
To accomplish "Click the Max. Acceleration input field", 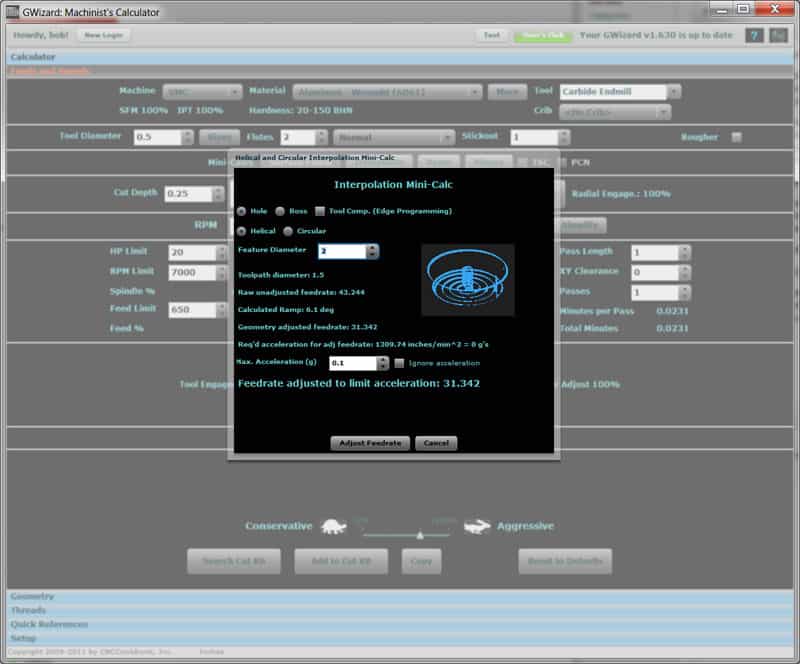I will [x=353, y=363].
